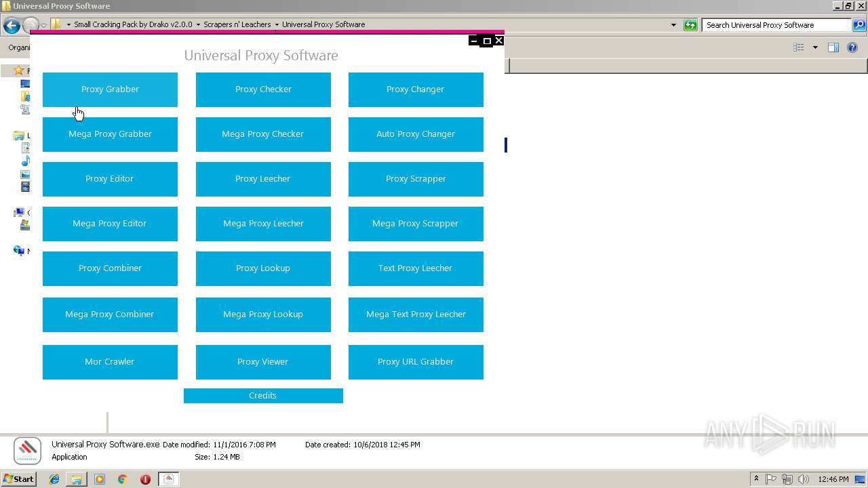This screenshot has height=488, width=868.
Task: Expand dropdown after Scrapers n' Leachers breadcrumb
Action: click(277, 24)
